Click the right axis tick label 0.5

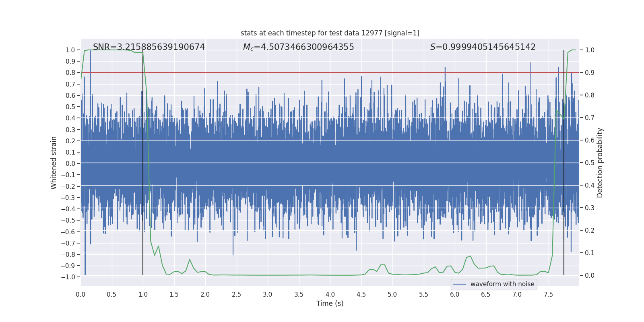click(590, 163)
